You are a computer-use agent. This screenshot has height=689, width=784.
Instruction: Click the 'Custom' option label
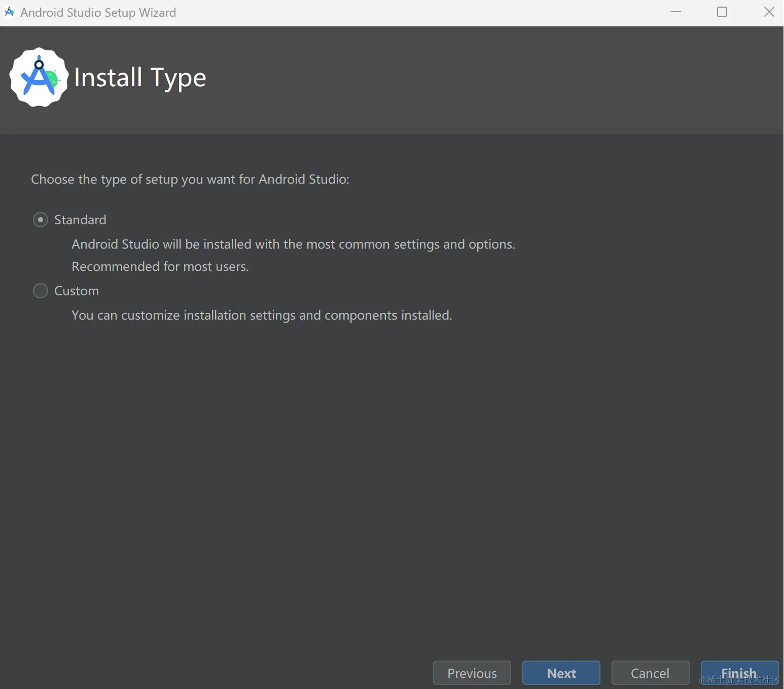click(x=77, y=291)
